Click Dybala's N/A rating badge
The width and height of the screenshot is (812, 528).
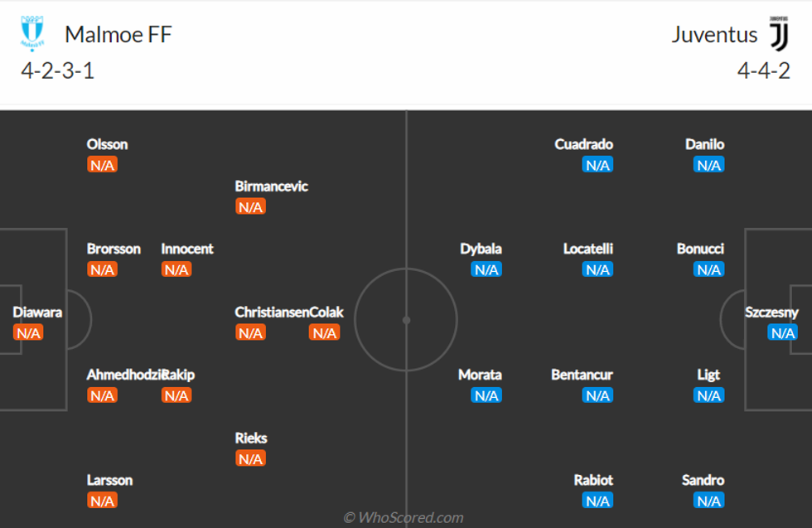point(486,269)
